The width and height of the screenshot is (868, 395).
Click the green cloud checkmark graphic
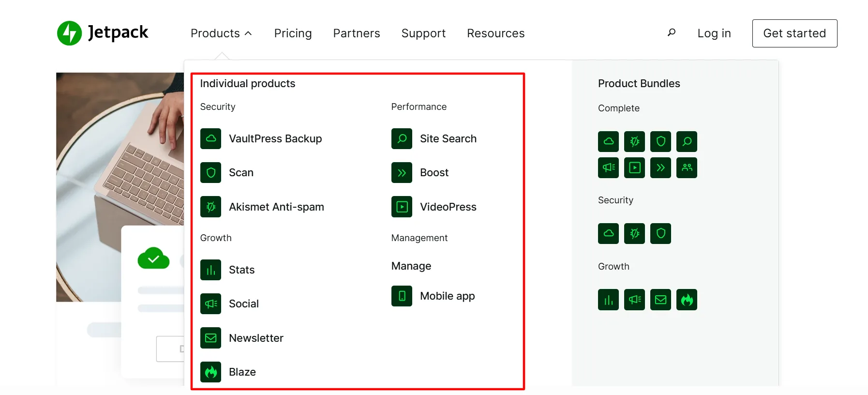pos(153,258)
